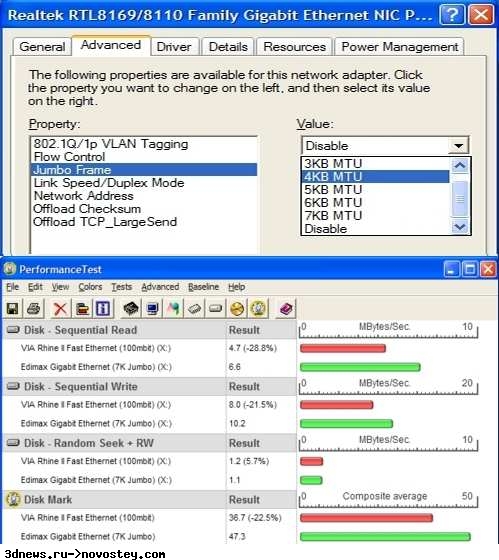Viewport: 499px width, 560px height.
Task: Click the gold CD test icon
Action: point(237,309)
